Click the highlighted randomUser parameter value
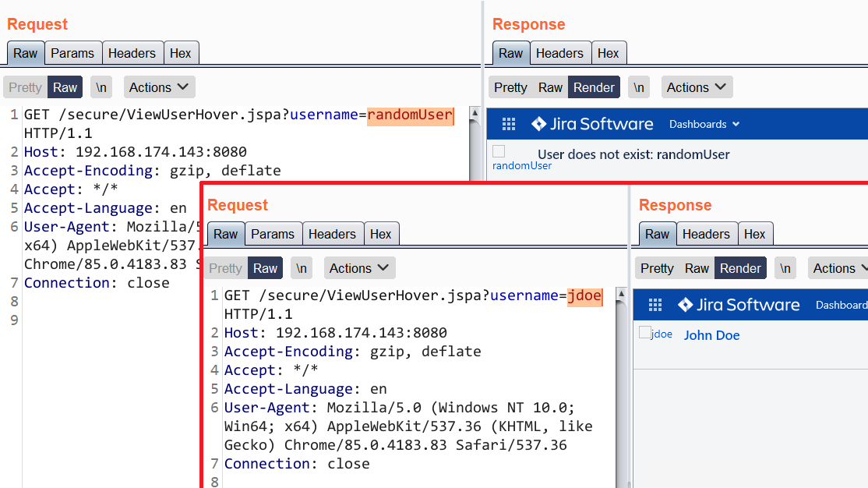The height and width of the screenshot is (488, 868). pyautogui.click(x=410, y=115)
